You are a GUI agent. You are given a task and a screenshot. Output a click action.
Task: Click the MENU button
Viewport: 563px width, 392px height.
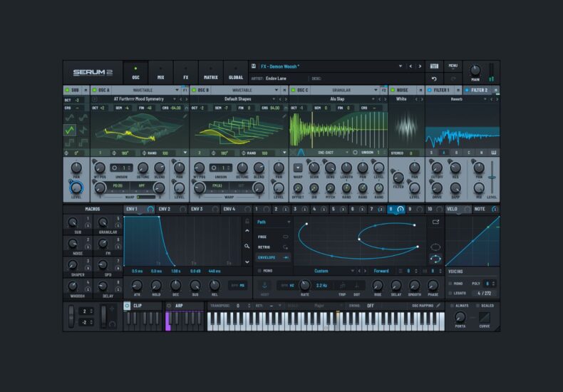click(453, 66)
